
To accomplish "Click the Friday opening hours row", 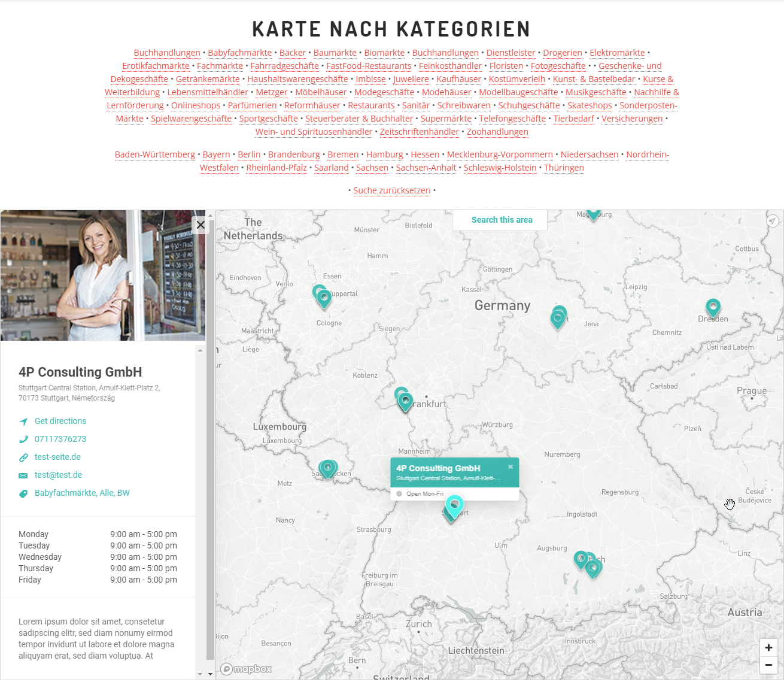I will tap(98, 580).
